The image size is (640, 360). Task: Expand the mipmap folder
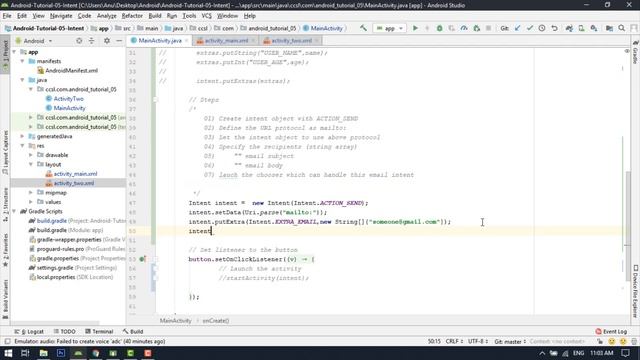(x=31, y=193)
